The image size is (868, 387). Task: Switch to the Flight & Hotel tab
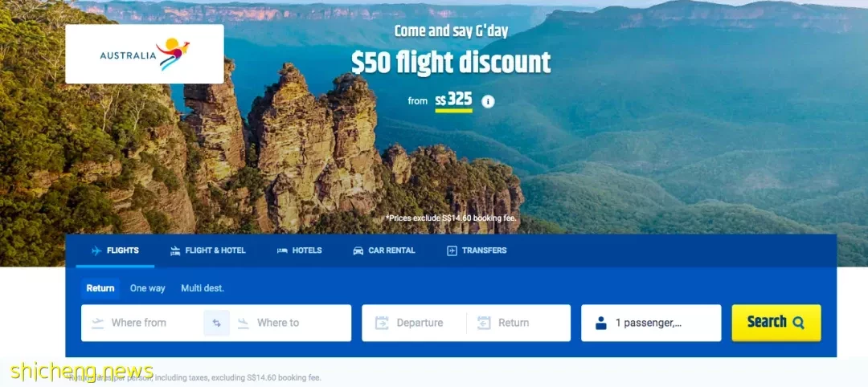tap(208, 251)
